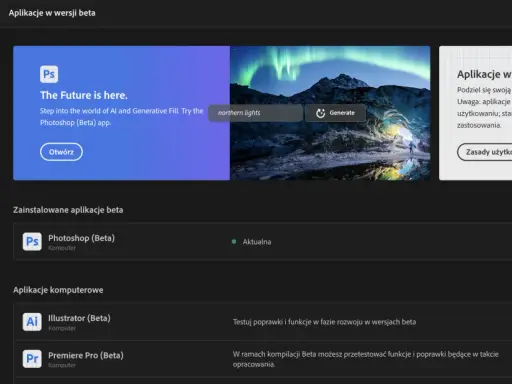Click 'The Future is here.' headline
This screenshot has height=384, width=512.
point(84,95)
